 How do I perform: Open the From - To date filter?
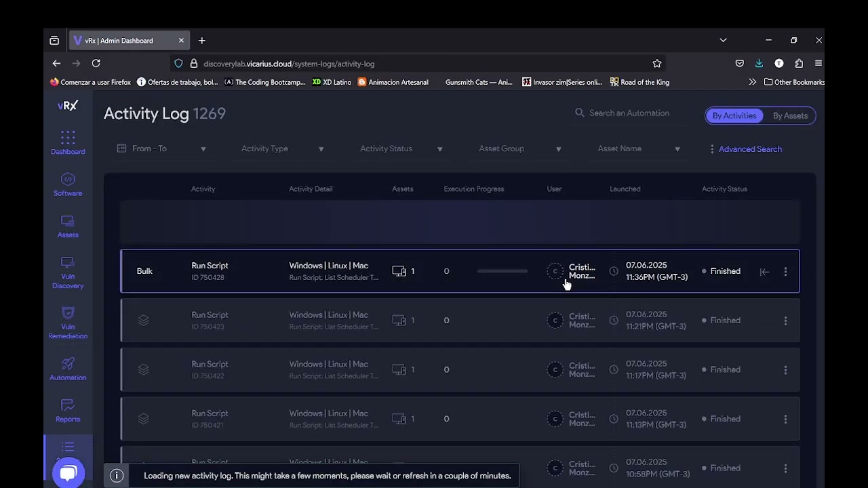pyautogui.click(x=161, y=148)
